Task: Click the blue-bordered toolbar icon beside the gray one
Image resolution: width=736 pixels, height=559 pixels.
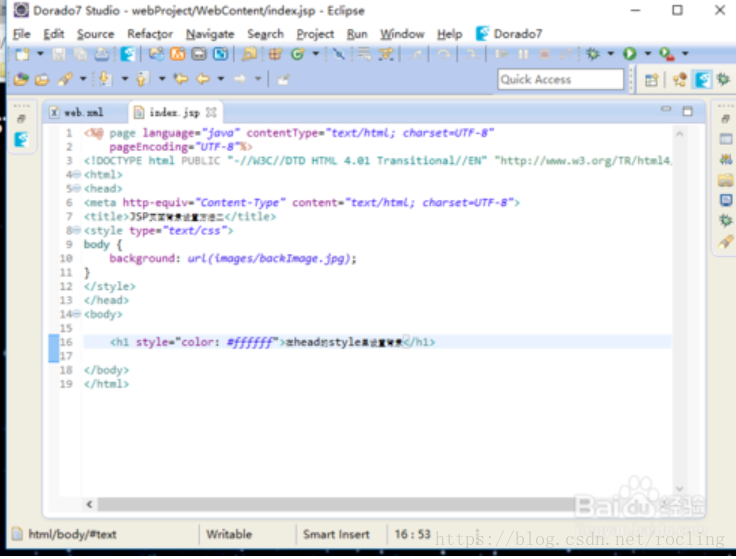Action: point(220,54)
